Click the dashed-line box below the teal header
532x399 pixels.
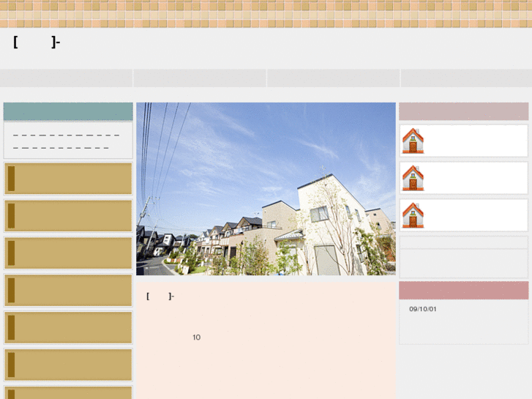[68, 141]
